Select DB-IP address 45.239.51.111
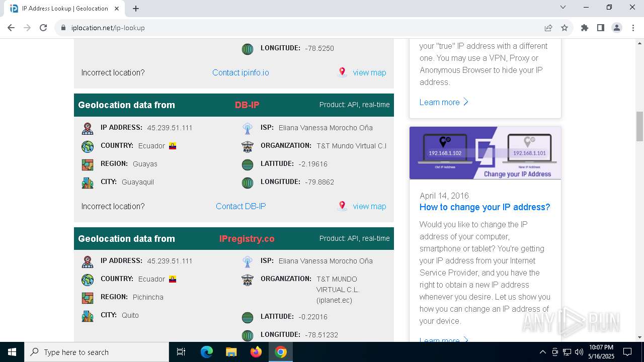Image resolution: width=644 pixels, height=362 pixels. point(170,128)
